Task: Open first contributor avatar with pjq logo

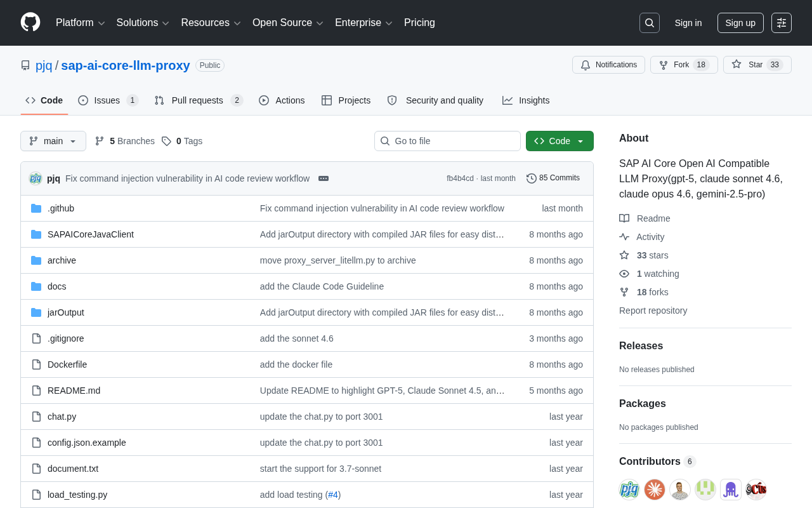Action: (x=629, y=490)
